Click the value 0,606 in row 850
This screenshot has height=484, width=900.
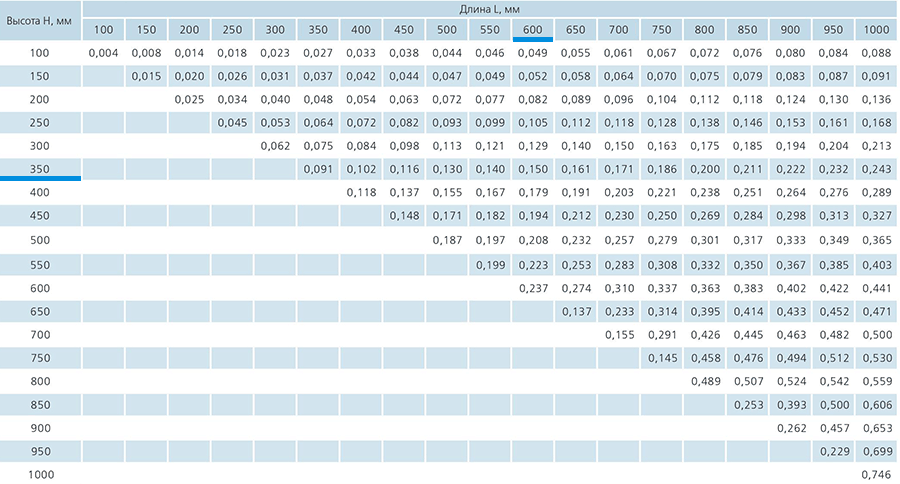(x=876, y=405)
